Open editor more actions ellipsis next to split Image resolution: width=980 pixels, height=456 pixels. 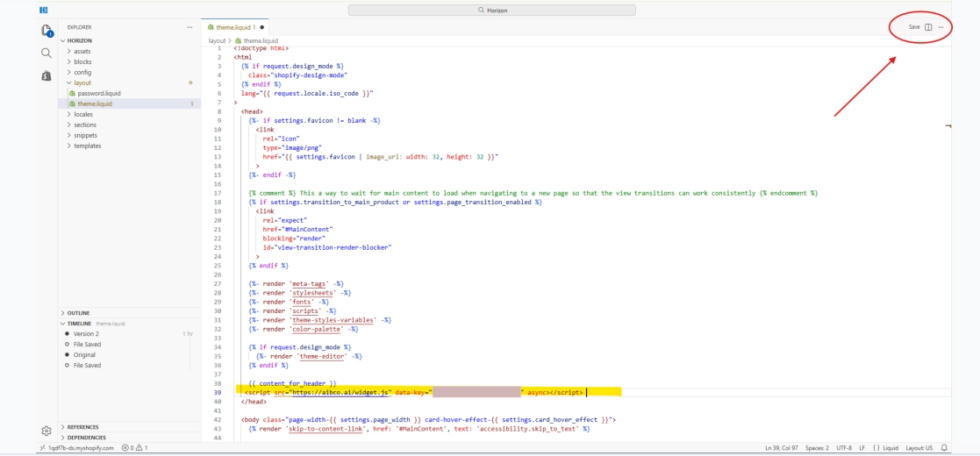coord(941,27)
